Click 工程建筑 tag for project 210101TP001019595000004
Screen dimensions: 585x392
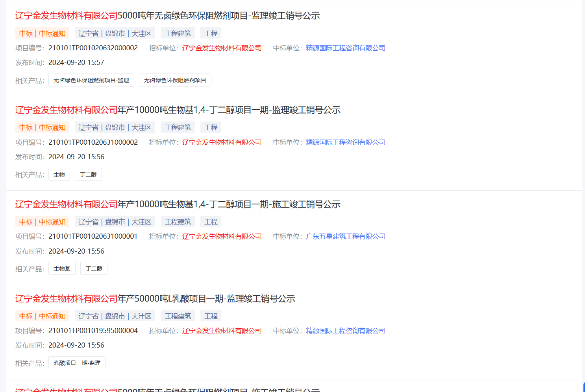coord(178,316)
